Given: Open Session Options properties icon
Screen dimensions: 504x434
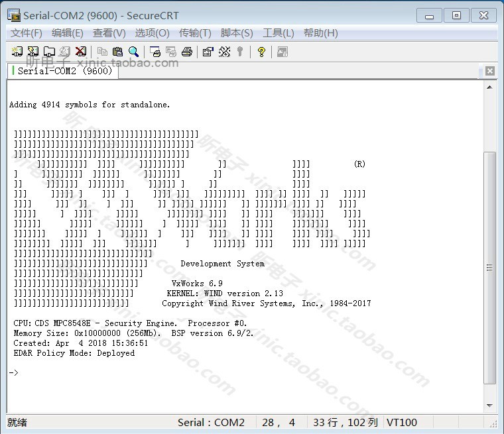Looking at the screenshot, I should (x=208, y=52).
